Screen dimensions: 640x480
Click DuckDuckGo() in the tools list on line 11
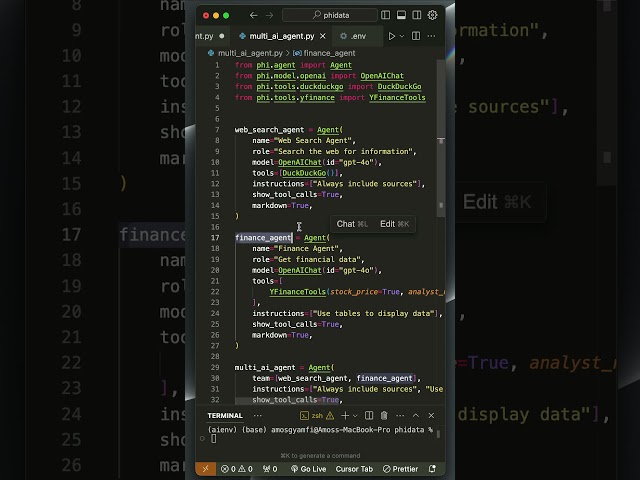pos(308,173)
